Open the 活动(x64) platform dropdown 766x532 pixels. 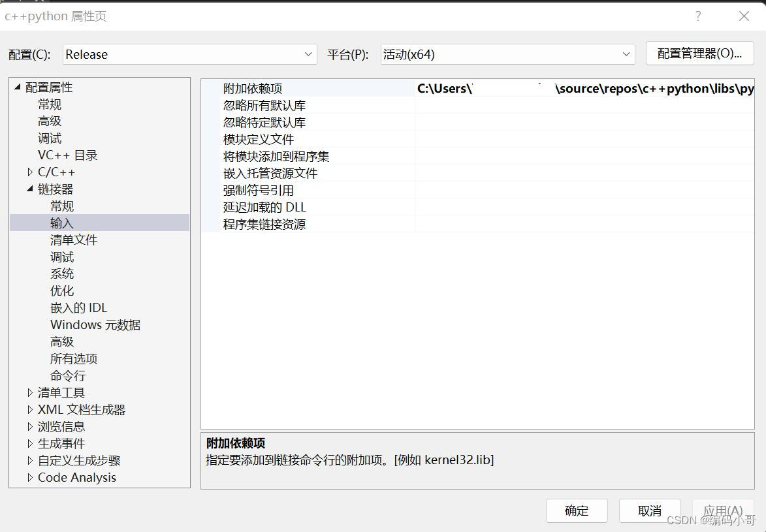coord(625,54)
